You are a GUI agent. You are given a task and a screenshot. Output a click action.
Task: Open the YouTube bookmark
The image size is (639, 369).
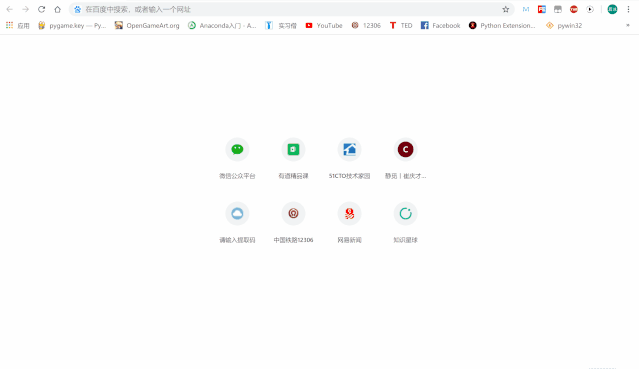click(x=324, y=25)
